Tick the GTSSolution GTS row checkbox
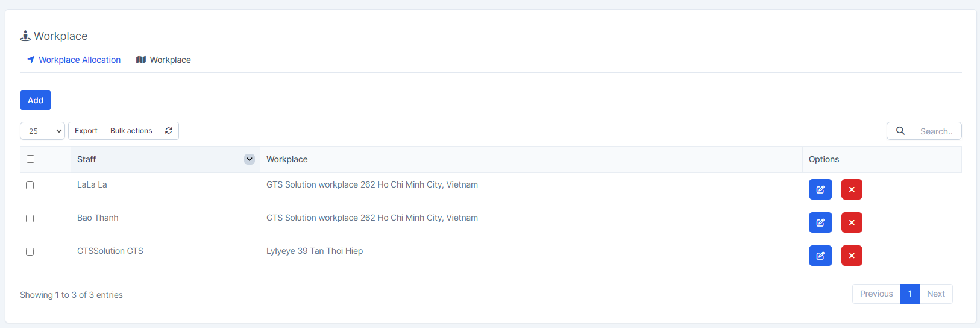The height and width of the screenshot is (328, 980). pyautogui.click(x=30, y=252)
